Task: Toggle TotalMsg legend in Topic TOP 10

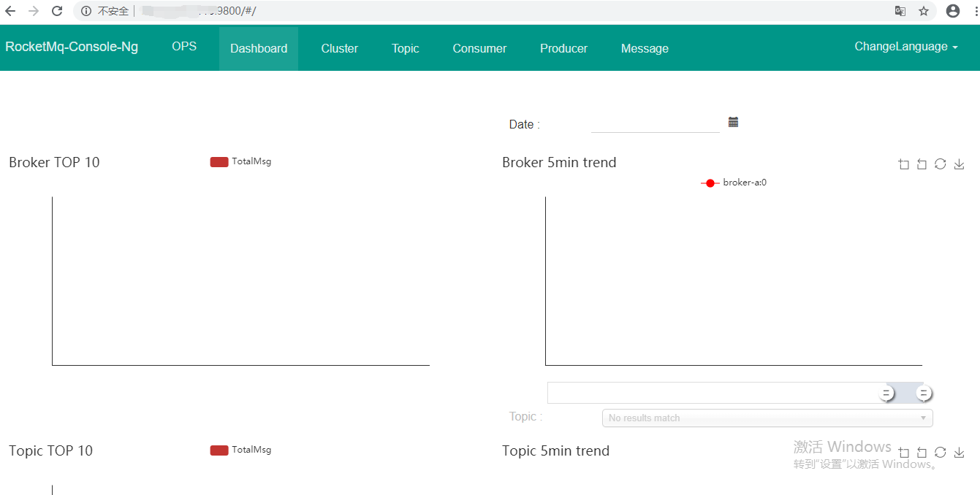Action: (x=240, y=450)
